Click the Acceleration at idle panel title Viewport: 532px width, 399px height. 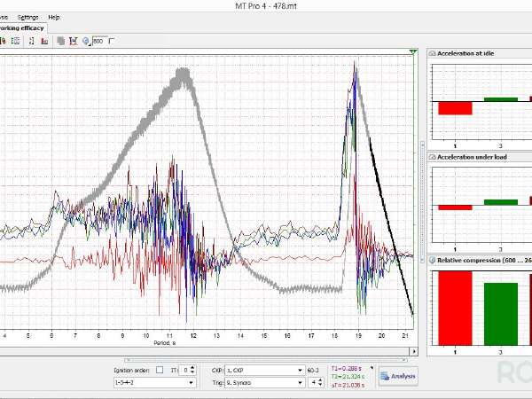point(465,53)
